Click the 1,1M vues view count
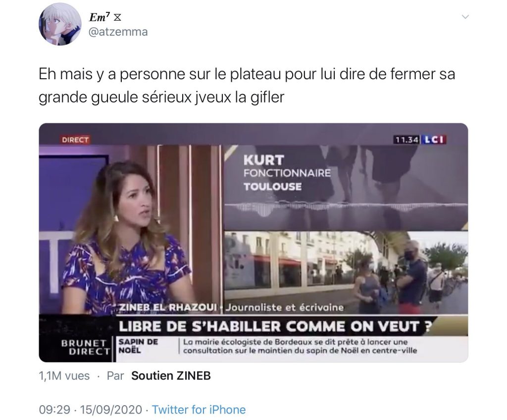 pyautogui.click(x=64, y=375)
